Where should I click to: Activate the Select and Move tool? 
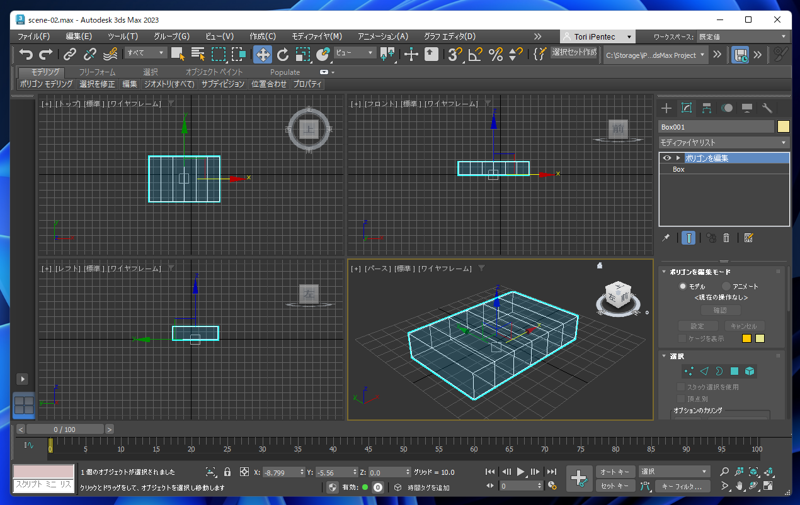pos(262,54)
